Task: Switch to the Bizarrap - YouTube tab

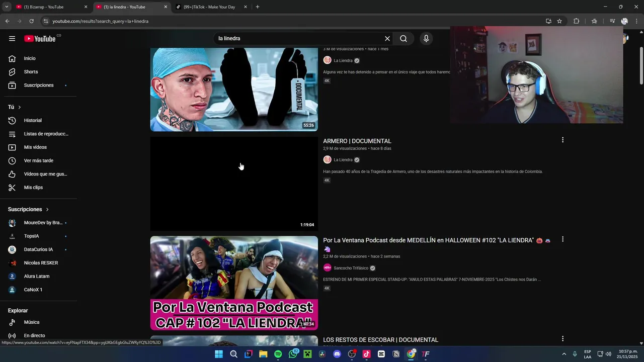Action: click(x=44, y=7)
